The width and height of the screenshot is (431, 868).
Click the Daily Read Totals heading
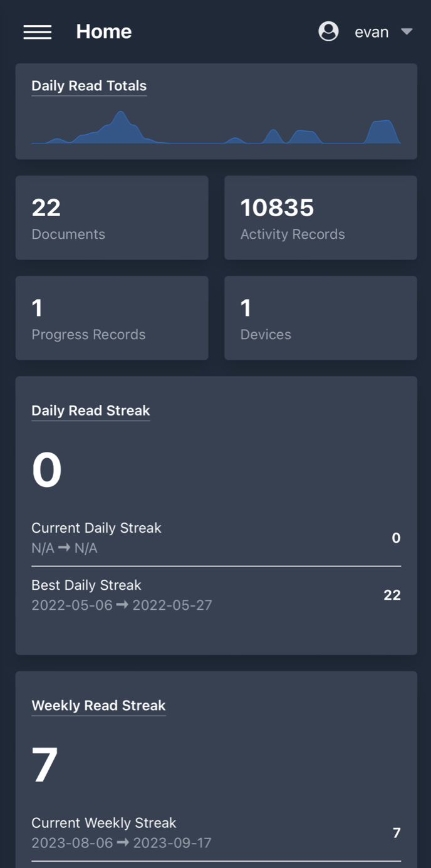click(89, 86)
